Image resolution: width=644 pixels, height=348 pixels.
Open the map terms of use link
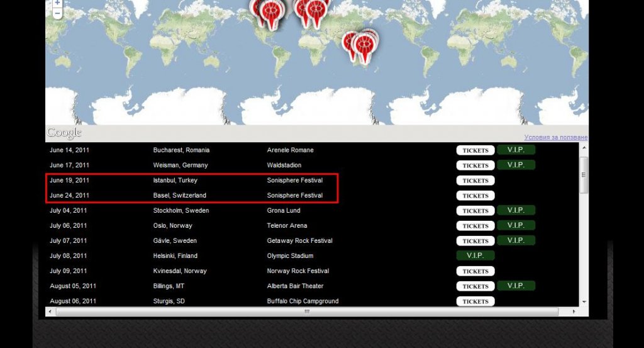(x=556, y=137)
